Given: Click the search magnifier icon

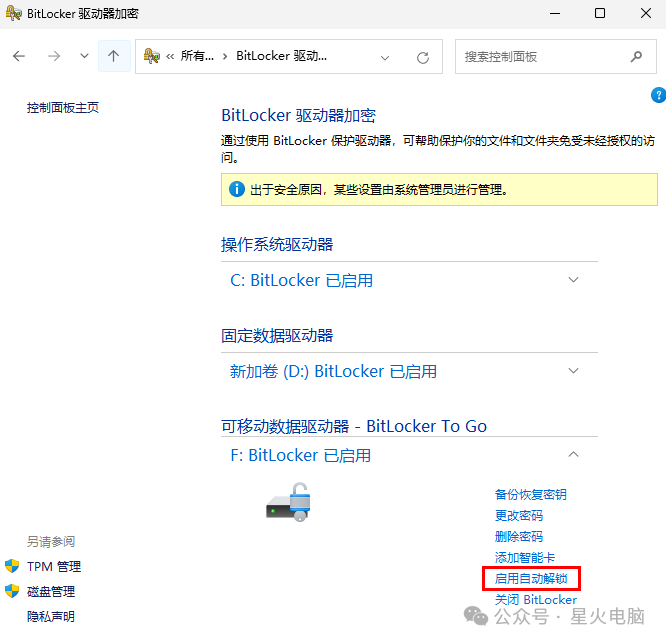Looking at the screenshot, I should 636,56.
